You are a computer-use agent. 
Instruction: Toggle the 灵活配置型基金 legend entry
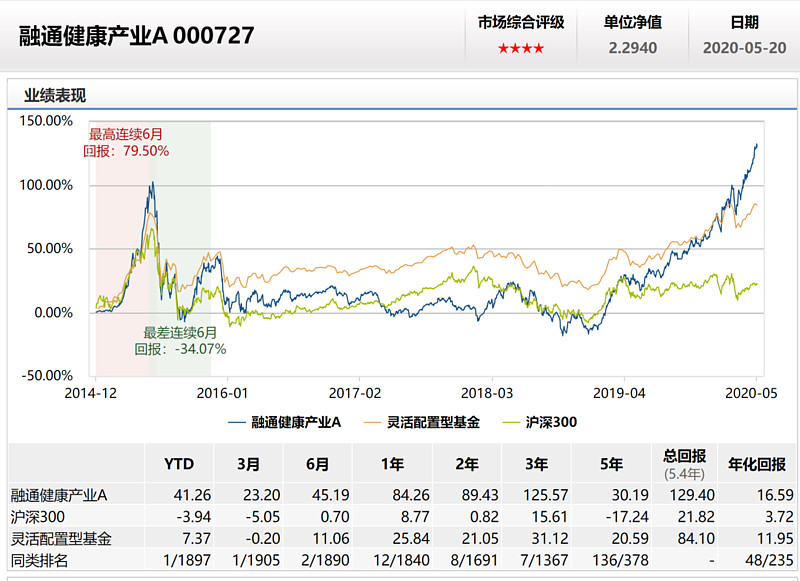(422, 422)
